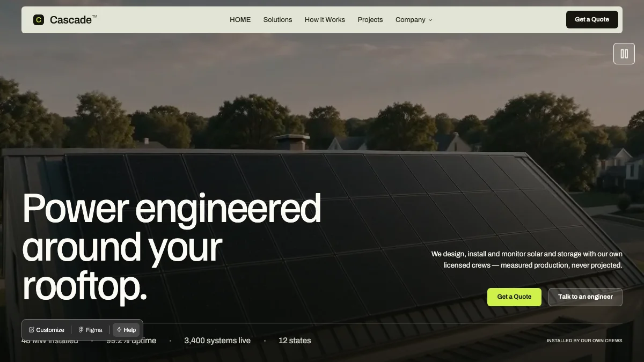644x362 pixels.
Task: Open the HOME nav item
Action: [240, 20]
